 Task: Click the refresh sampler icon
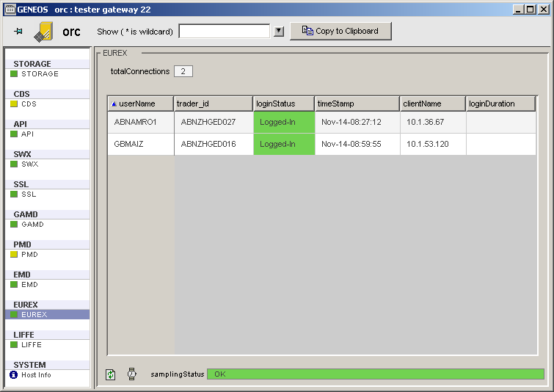click(x=111, y=374)
